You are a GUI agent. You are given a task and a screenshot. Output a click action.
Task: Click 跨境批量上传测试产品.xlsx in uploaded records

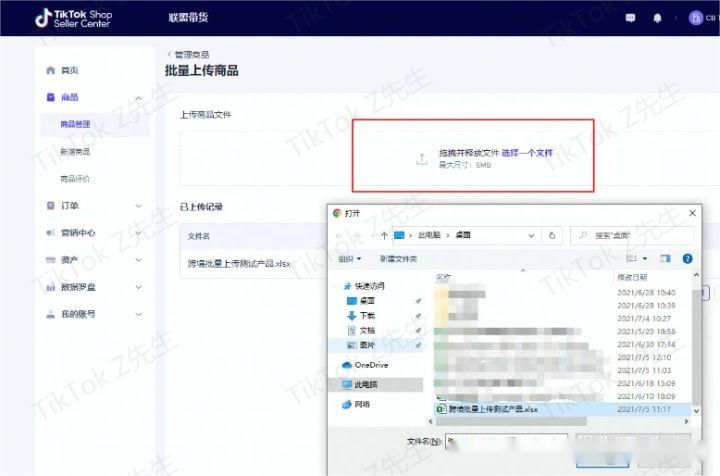(239, 263)
